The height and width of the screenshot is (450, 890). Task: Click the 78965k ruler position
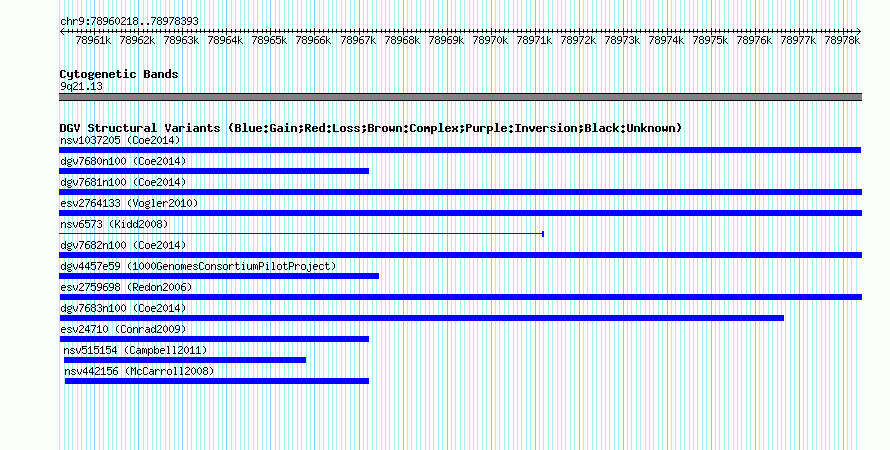pos(269,40)
